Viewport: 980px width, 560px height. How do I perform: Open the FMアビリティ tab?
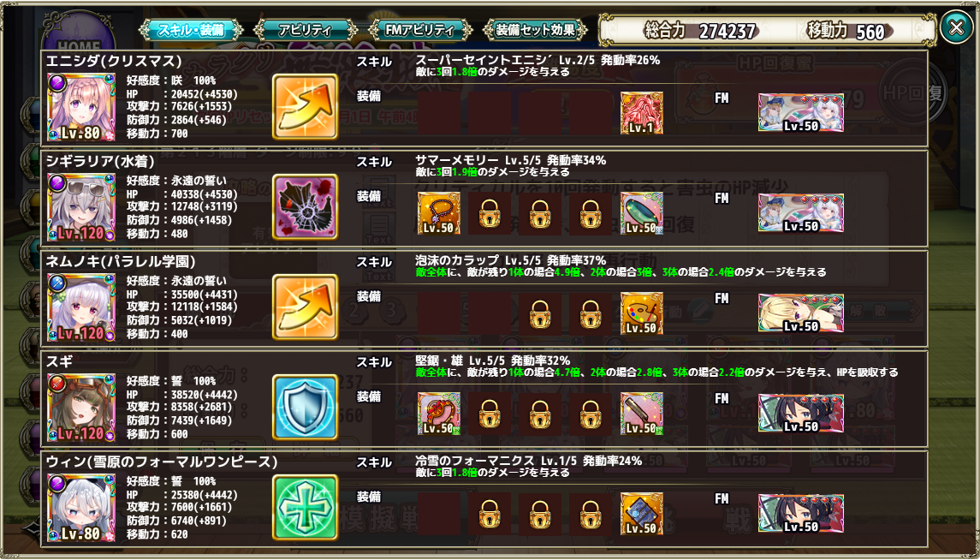pyautogui.click(x=419, y=29)
